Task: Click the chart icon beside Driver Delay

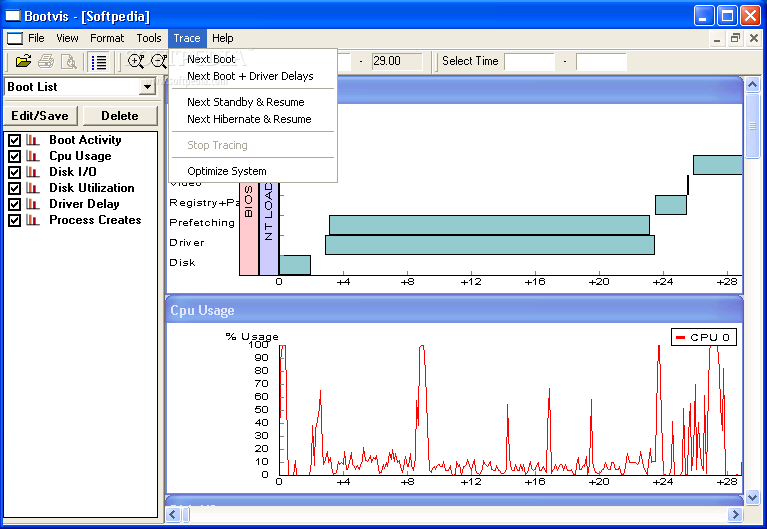Action: pyautogui.click(x=33, y=204)
